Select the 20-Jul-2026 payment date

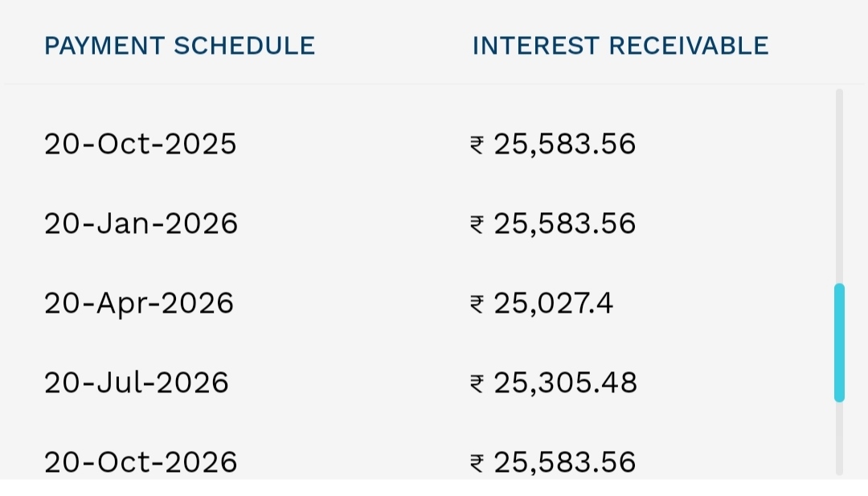[136, 383]
